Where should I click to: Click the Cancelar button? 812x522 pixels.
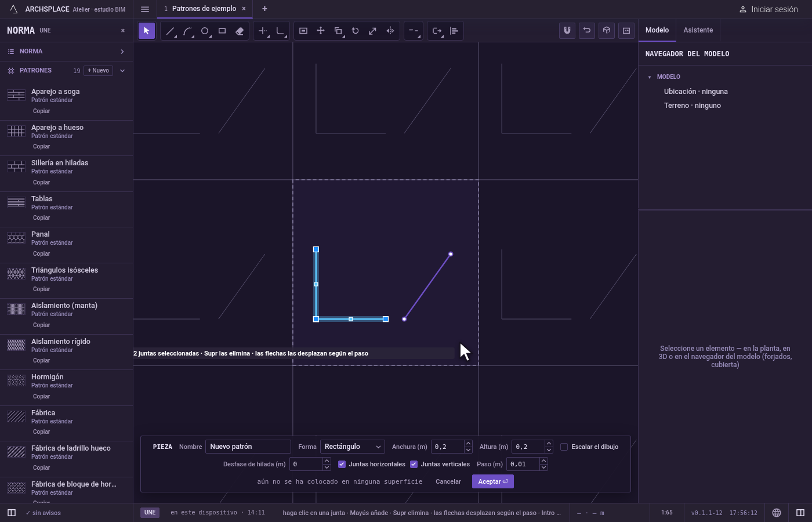pos(448,481)
